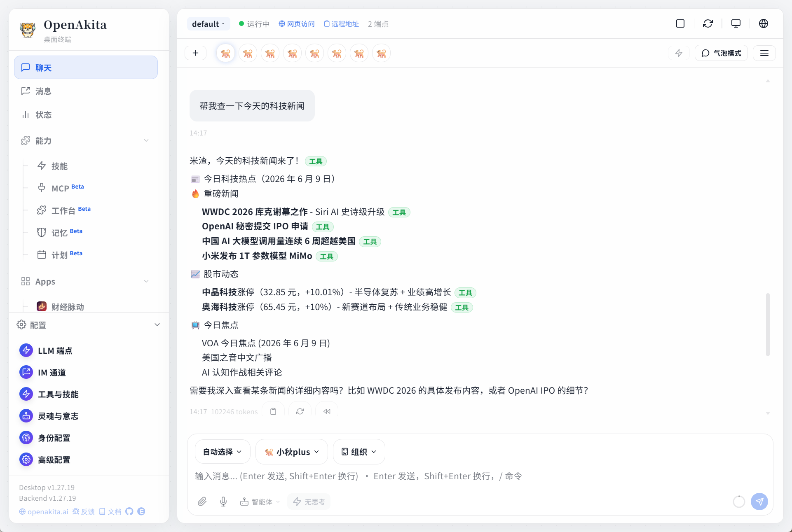Select the highlighted active conversation avatar tab
792x532 pixels.
[225, 53]
